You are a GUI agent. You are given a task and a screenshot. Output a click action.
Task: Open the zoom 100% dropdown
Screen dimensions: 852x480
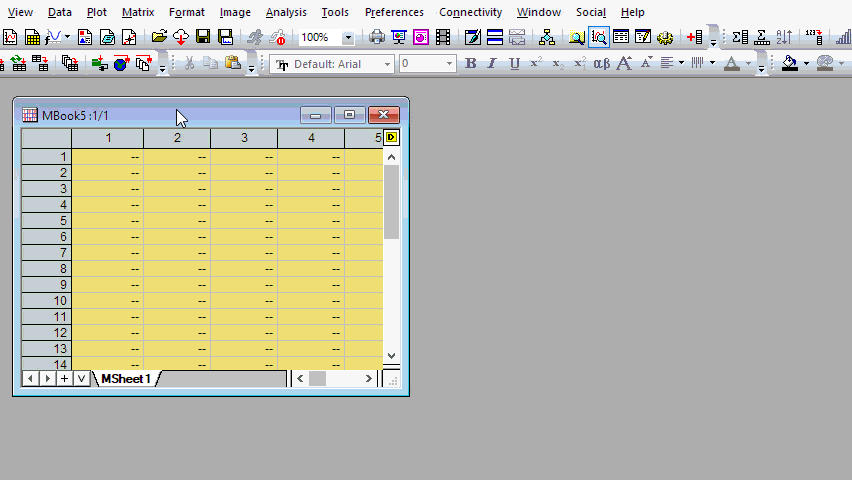pyautogui.click(x=348, y=38)
